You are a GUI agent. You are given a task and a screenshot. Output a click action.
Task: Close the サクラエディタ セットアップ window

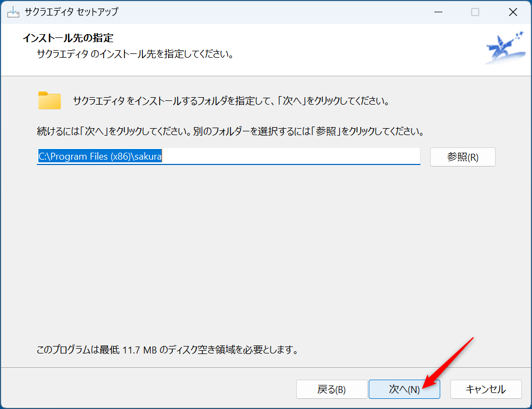(x=513, y=12)
